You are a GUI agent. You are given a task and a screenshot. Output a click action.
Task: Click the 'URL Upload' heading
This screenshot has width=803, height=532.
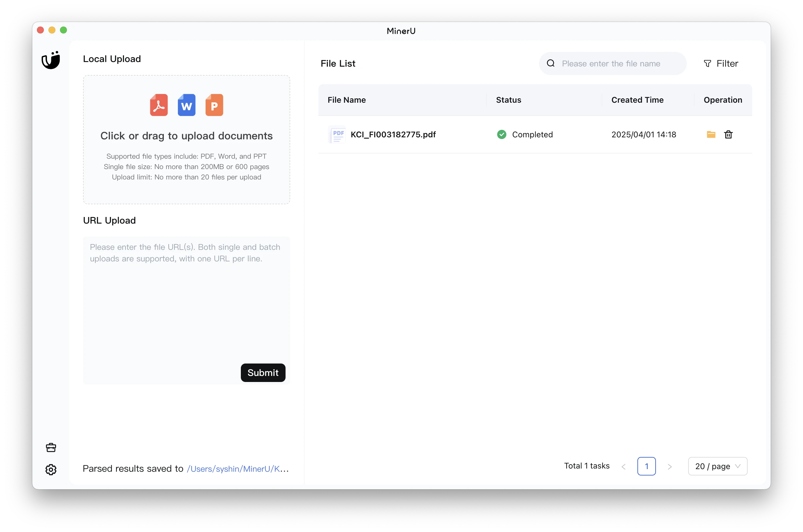[x=109, y=220]
